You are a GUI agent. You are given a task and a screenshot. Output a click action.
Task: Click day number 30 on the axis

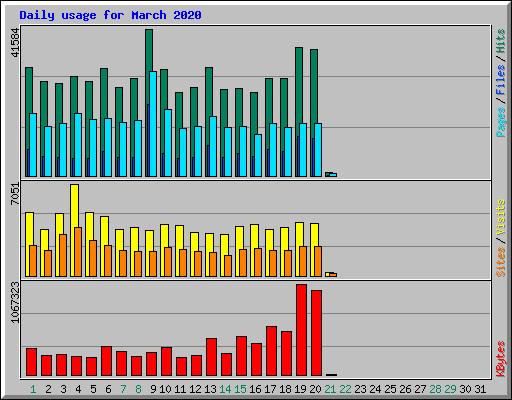click(x=465, y=389)
